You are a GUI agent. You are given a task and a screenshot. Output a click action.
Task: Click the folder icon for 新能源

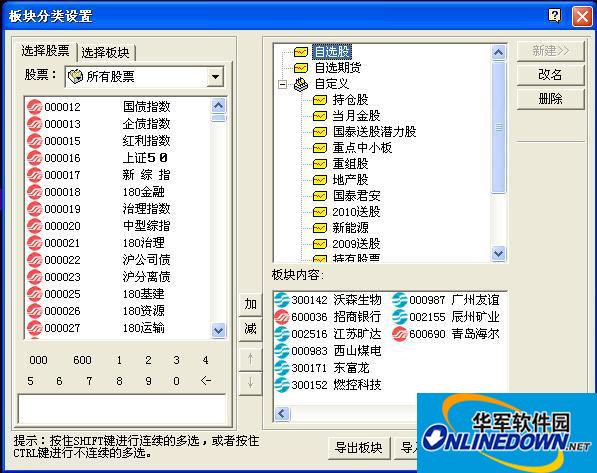click(320, 228)
